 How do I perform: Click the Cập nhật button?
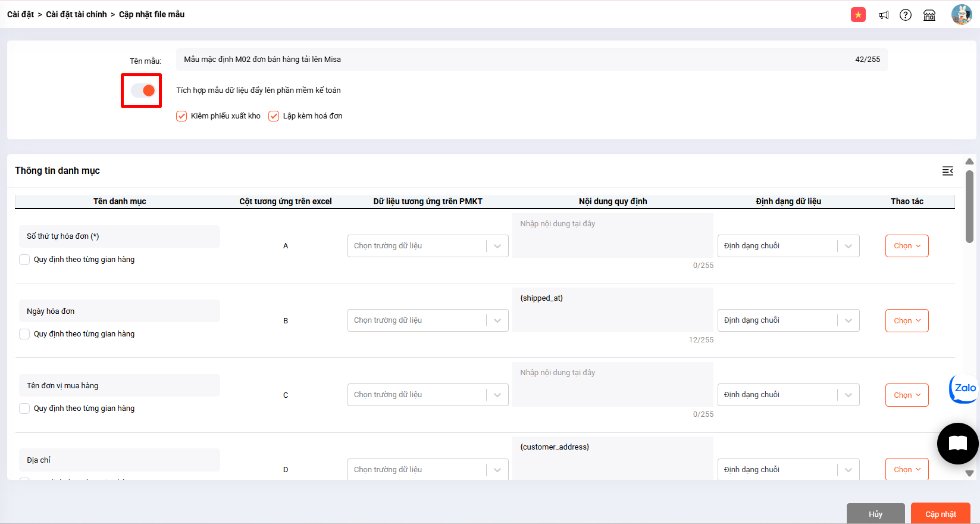click(940, 514)
